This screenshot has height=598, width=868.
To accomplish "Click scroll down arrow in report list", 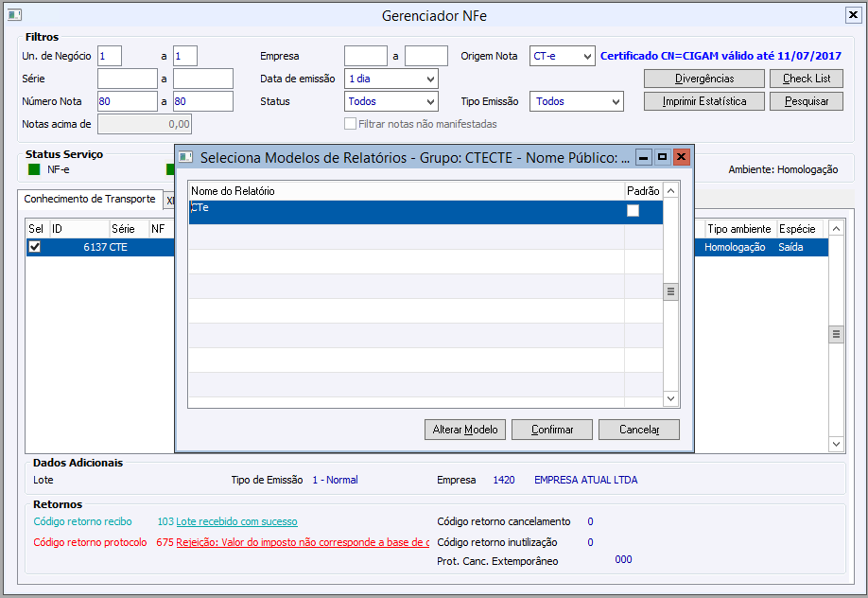I will [670, 398].
